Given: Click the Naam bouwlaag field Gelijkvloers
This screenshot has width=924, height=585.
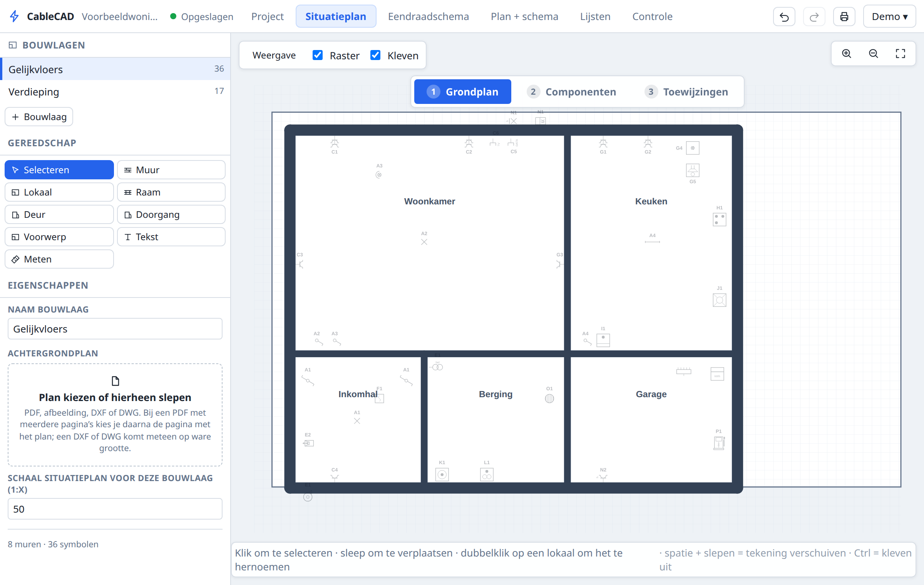Looking at the screenshot, I should [x=115, y=329].
